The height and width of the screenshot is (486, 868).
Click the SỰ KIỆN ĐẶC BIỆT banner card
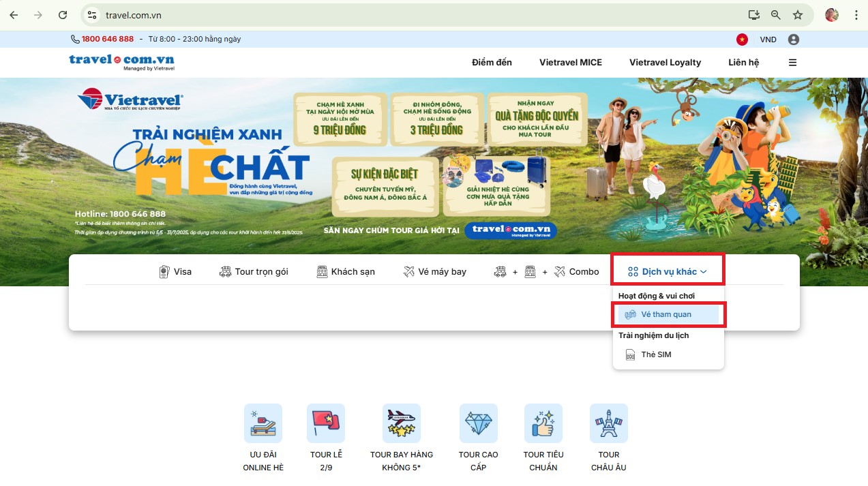coord(385,186)
